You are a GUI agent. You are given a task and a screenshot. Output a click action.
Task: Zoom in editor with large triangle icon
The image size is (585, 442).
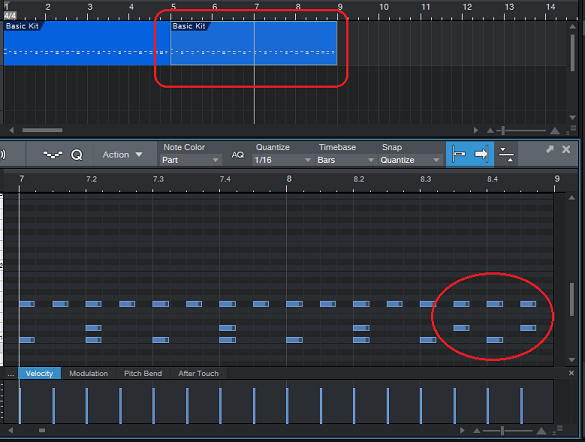pos(541,431)
